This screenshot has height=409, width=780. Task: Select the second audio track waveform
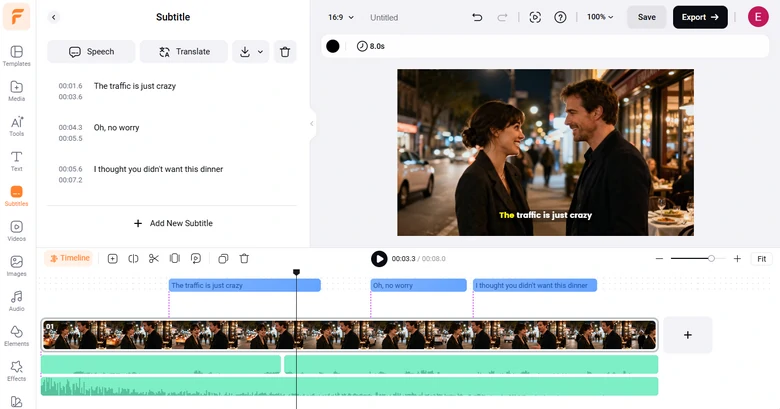coord(349,387)
